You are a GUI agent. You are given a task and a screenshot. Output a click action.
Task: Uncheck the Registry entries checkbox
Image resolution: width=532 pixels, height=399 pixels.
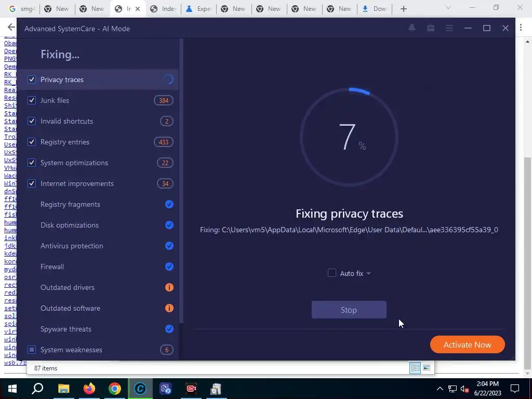(32, 142)
